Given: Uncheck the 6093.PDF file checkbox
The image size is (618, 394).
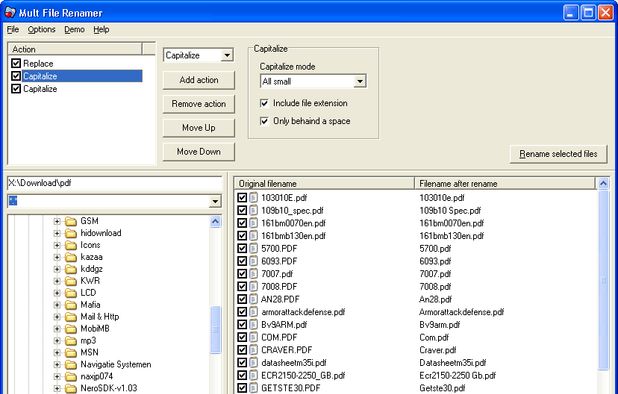Looking at the screenshot, I should click(242, 261).
